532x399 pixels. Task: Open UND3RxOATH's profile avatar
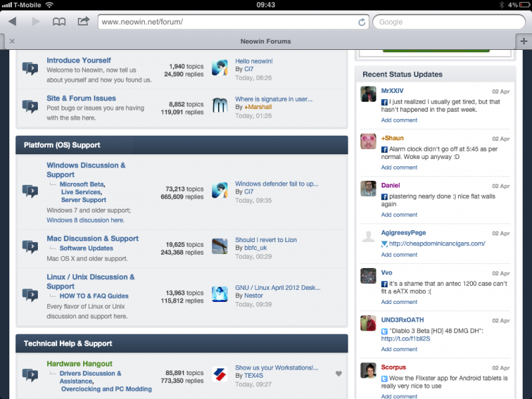(368, 323)
